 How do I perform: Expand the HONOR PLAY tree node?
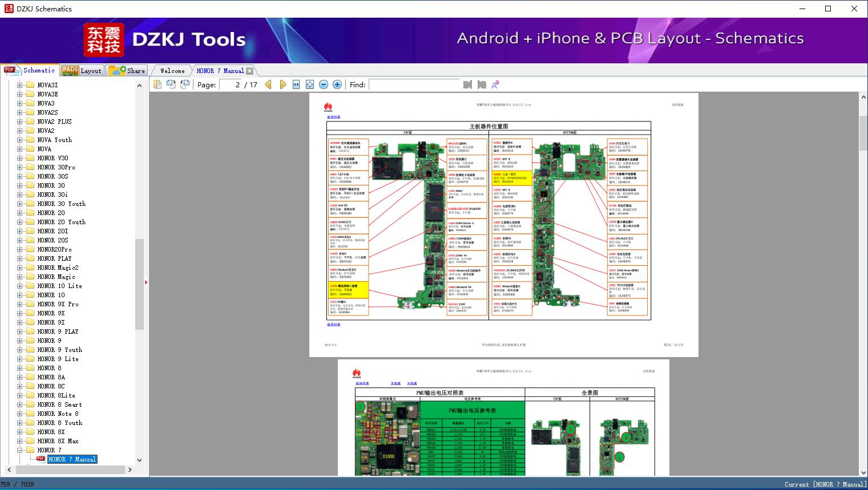pos(20,258)
